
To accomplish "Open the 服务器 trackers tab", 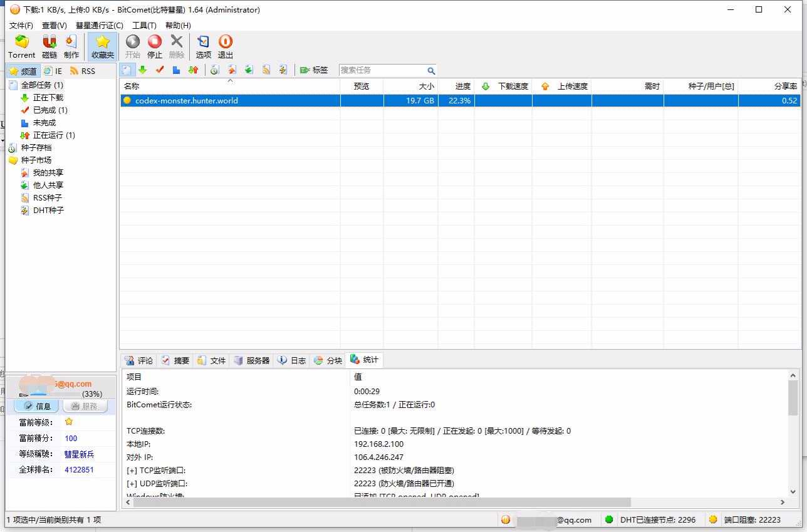I will tap(251, 360).
